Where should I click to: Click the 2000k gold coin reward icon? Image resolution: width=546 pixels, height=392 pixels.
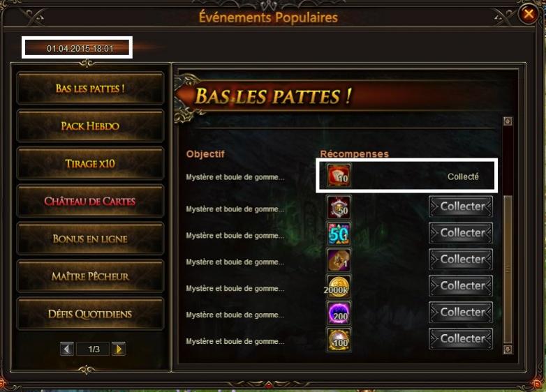[339, 286]
